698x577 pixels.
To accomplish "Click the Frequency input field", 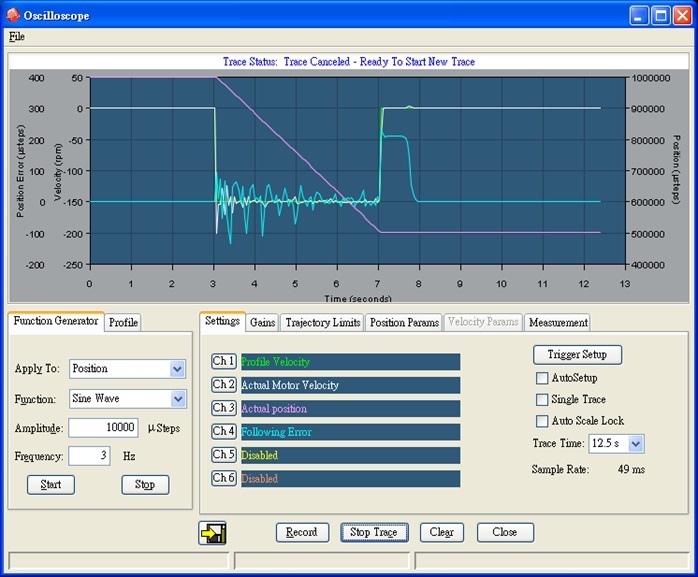I will [x=89, y=456].
